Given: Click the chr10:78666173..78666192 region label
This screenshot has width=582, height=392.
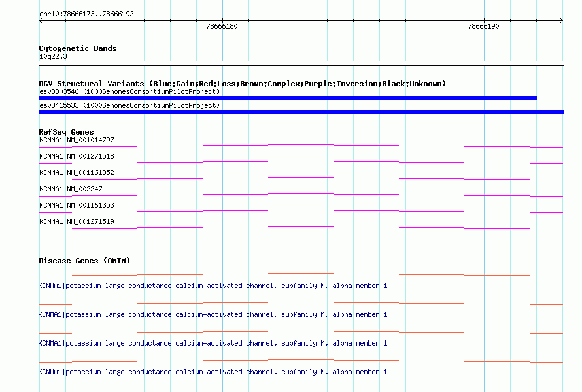Looking at the screenshot, I should pos(86,14).
